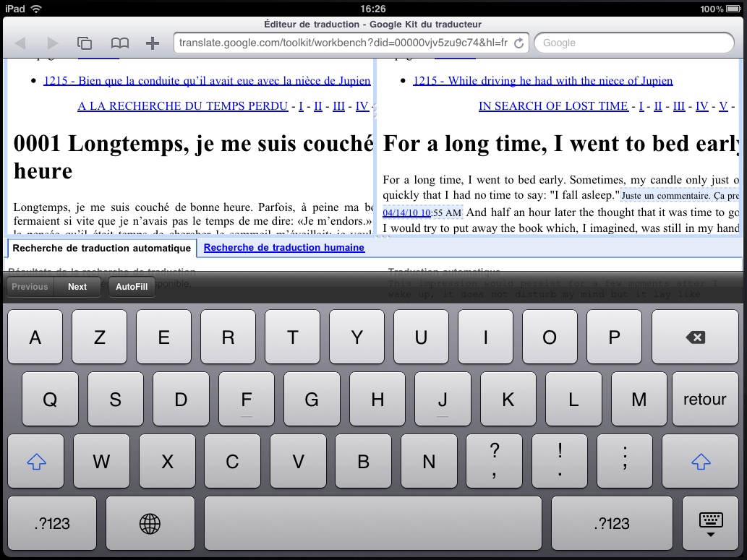This screenshot has width=747, height=560.
Task: Tap the U key
Action: (x=421, y=337)
